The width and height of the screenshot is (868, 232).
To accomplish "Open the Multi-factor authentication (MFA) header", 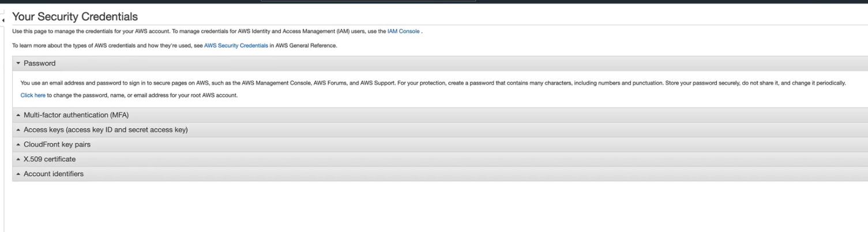I will coord(76,115).
